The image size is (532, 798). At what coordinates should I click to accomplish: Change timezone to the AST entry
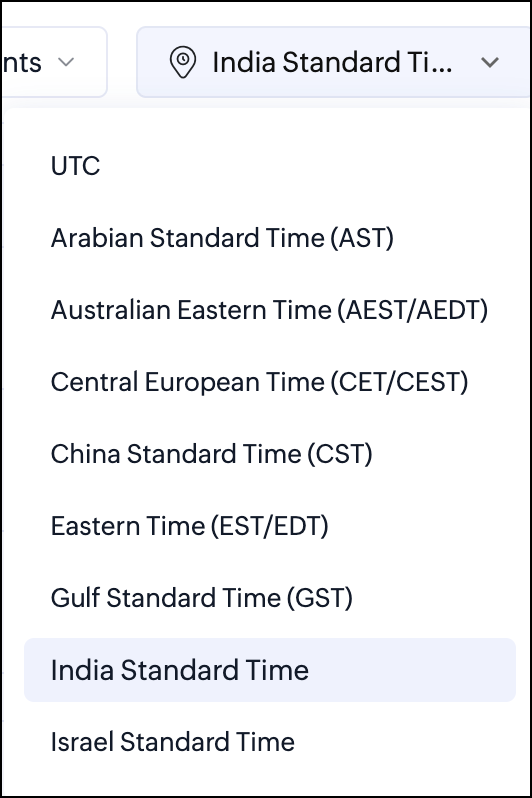pyautogui.click(x=270, y=238)
